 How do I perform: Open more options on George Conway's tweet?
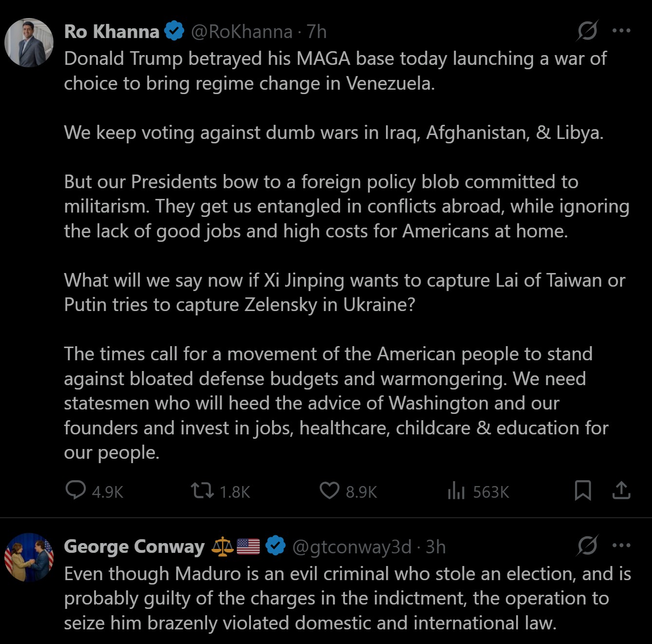(x=621, y=546)
